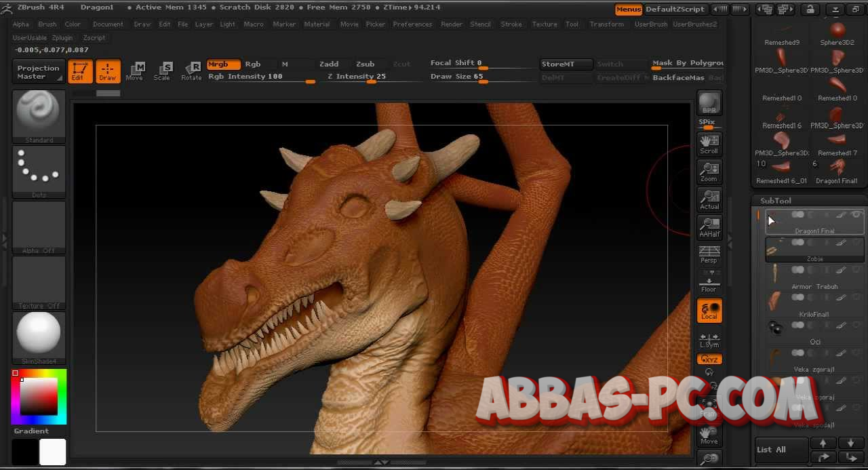The height and width of the screenshot is (470, 868).
Task: Open the Tool menu
Action: tap(572, 24)
